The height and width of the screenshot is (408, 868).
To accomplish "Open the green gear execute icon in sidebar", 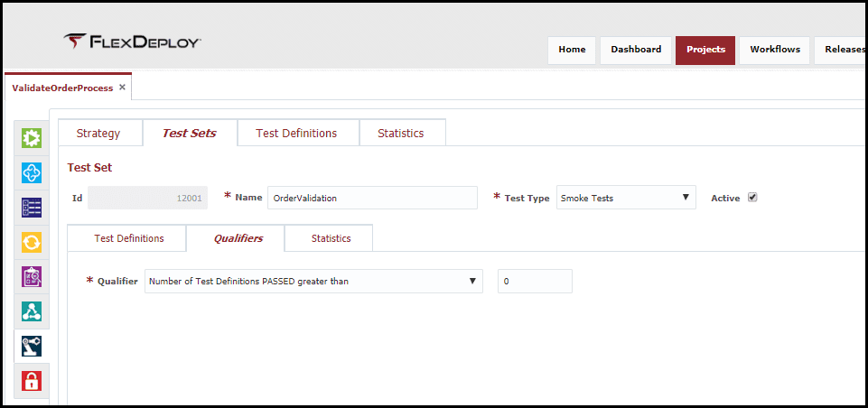I will tap(32, 138).
